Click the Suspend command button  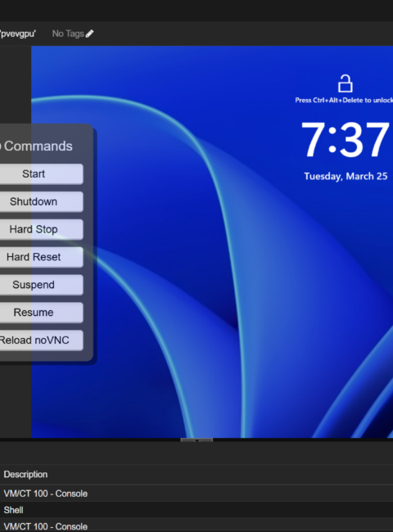pos(41,285)
